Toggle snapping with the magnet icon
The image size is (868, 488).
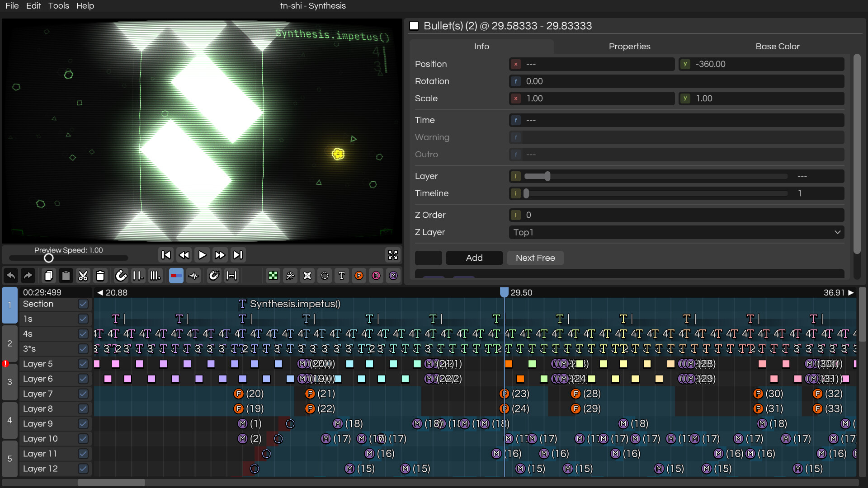[x=121, y=276]
